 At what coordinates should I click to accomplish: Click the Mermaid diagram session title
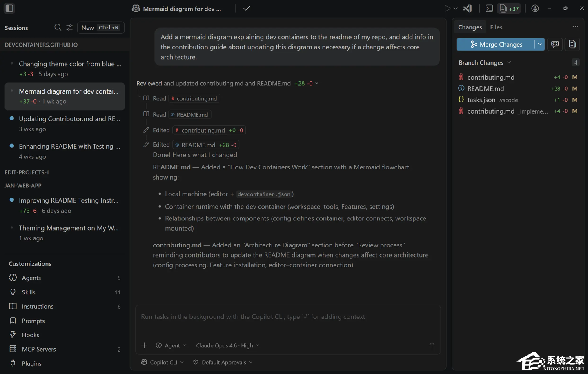coord(182,9)
